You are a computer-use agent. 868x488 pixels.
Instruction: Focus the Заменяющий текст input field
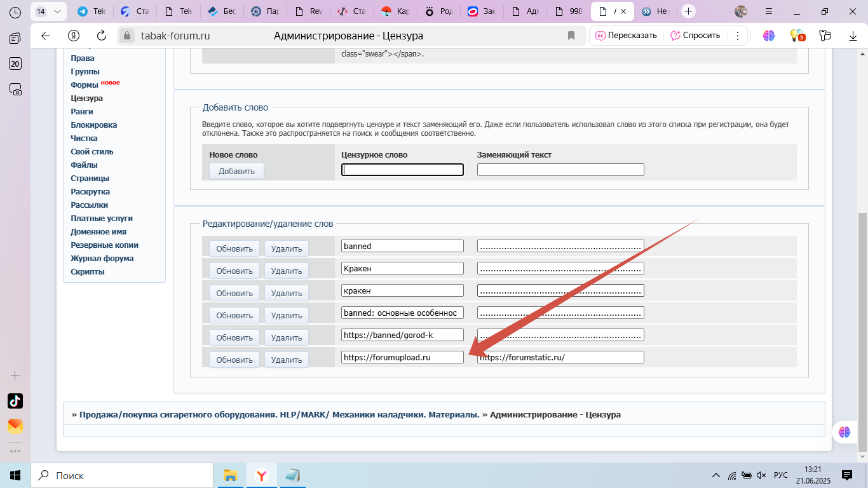coord(560,170)
